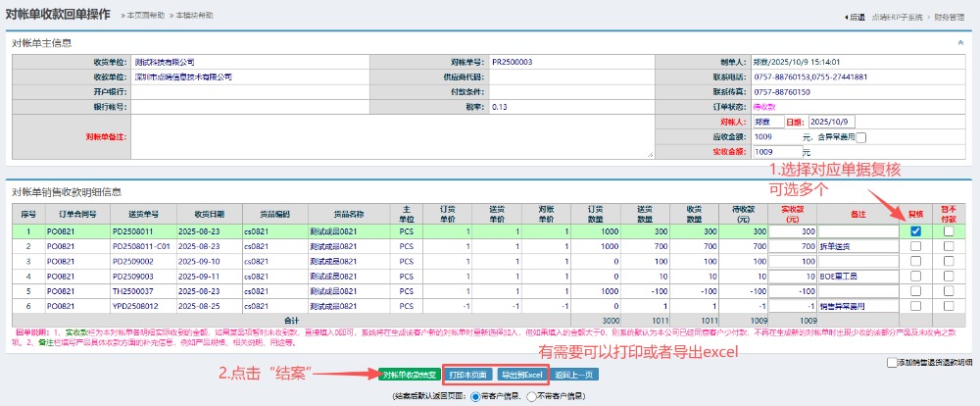Viewport: 980px width, 406px height.
Task: Go to 点晴ERP子系统 breadcrumb
Action: (x=899, y=18)
